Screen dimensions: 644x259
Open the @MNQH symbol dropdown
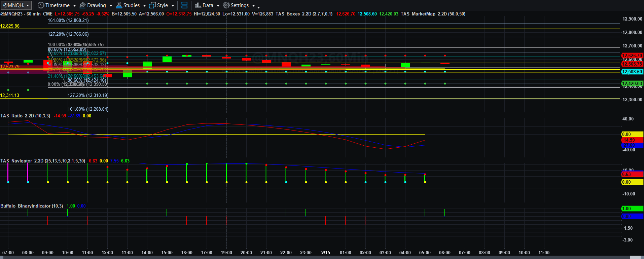click(16, 5)
